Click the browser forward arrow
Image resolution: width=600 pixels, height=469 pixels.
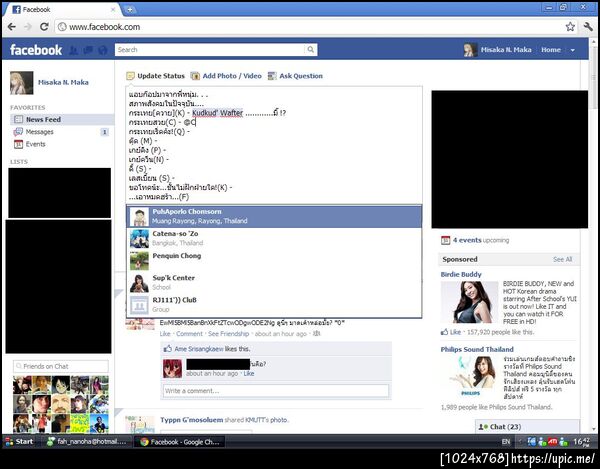28,27
